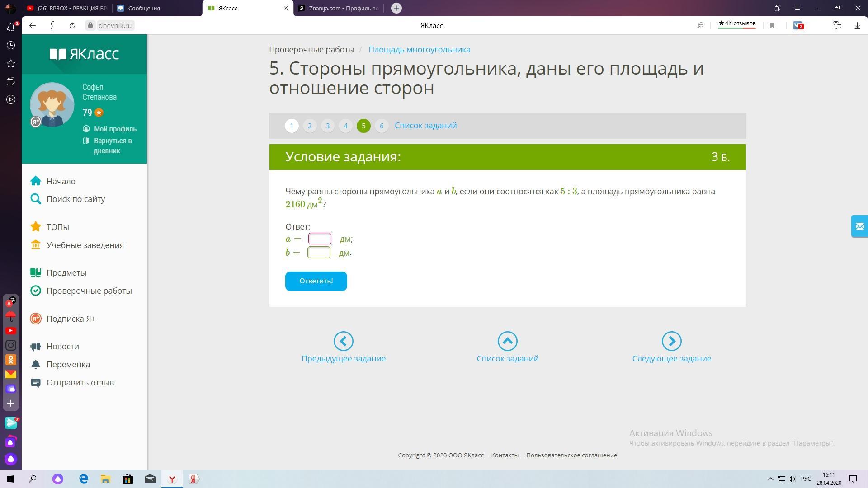The width and height of the screenshot is (868, 488).
Task: Switch to the Znanija.com tab
Action: pyautogui.click(x=339, y=8)
